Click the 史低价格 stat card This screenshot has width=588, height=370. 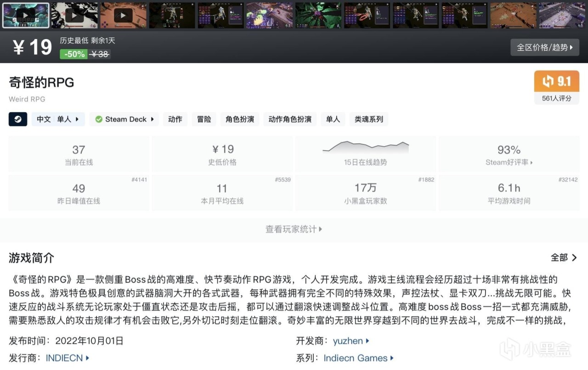click(222, 154)
